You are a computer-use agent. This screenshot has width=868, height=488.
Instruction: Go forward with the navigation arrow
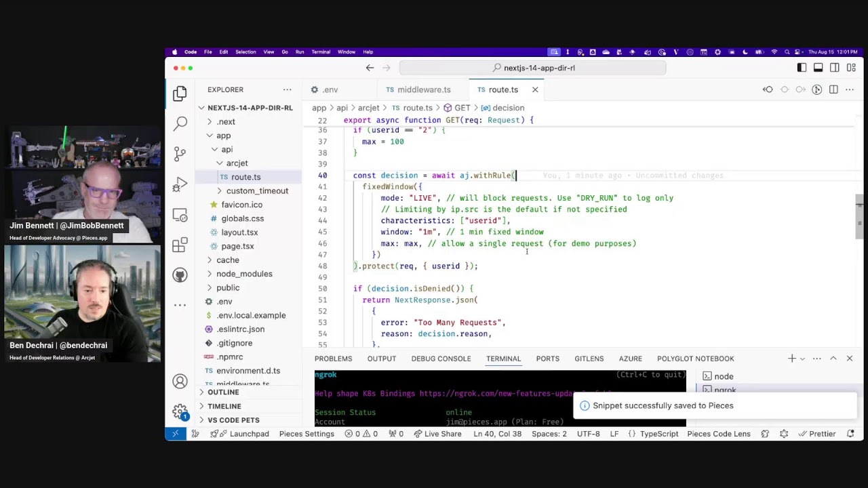pos(387,68)
